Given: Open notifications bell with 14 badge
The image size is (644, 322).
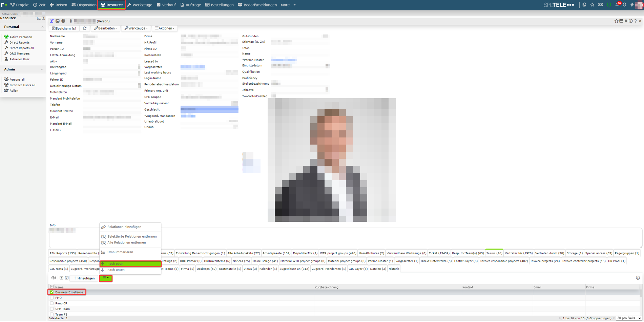Looking at the screenshot, I should (x=618, y=4).
